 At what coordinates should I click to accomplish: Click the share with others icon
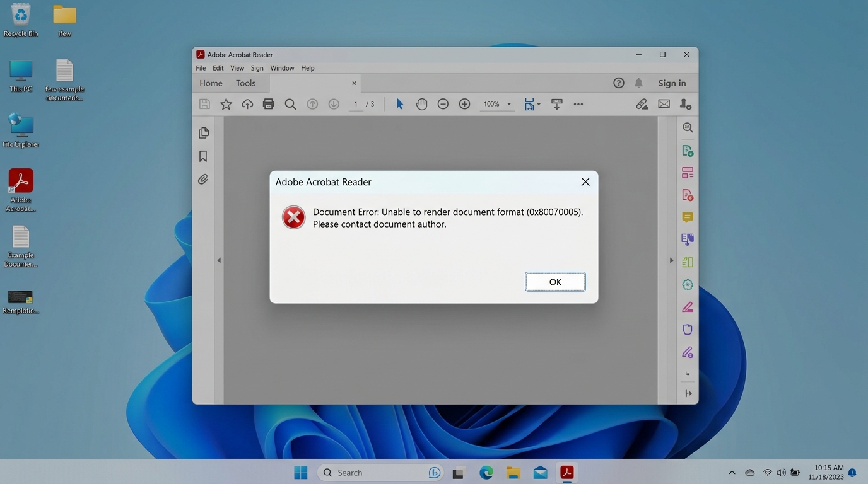[x=686, y=104]
